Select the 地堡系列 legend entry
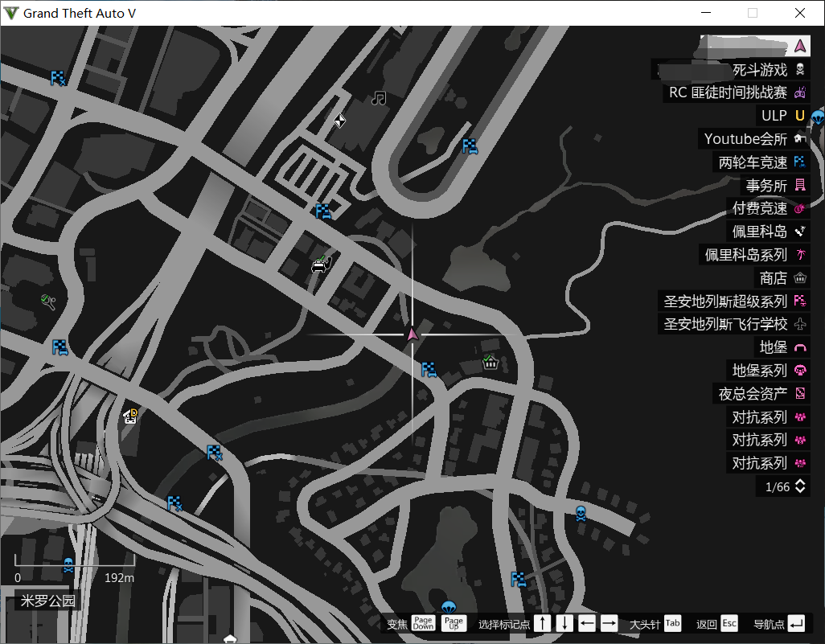This screenshot has height=644, width=825. tap(768, 371)
